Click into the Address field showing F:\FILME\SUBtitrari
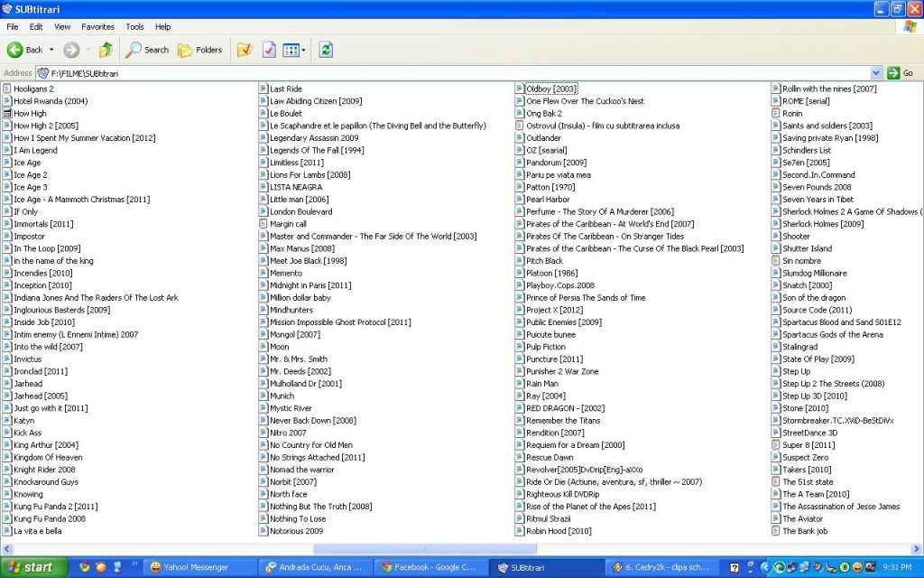Image resolution: width=924 pixels, height=578 pixels. click(x=453, y=73)
